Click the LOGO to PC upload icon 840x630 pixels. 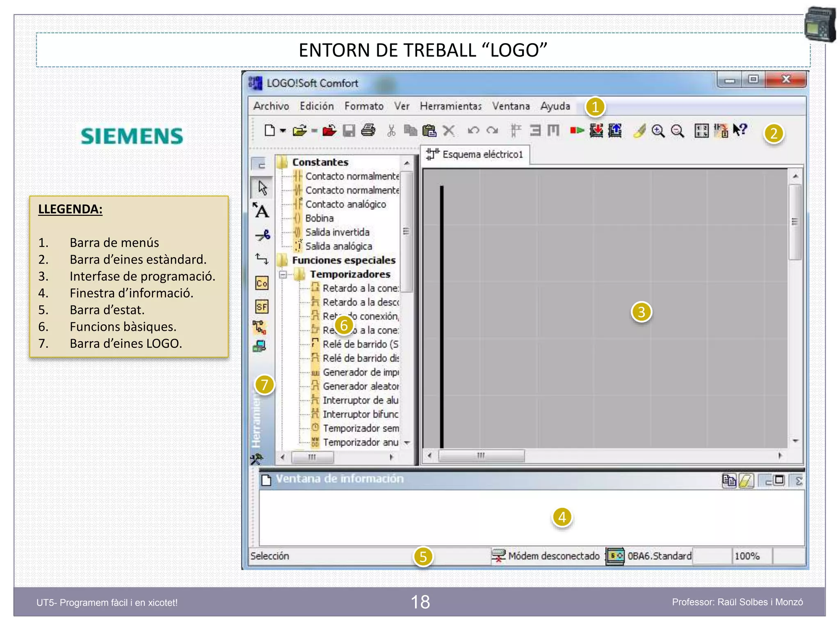(x=615, y=130)
